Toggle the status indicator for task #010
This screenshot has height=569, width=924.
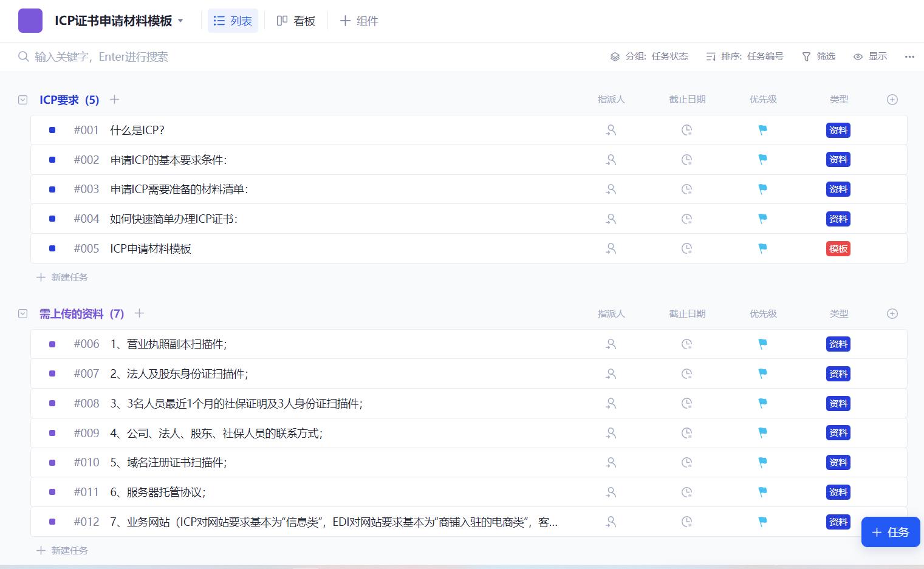(x=52, y=462)
